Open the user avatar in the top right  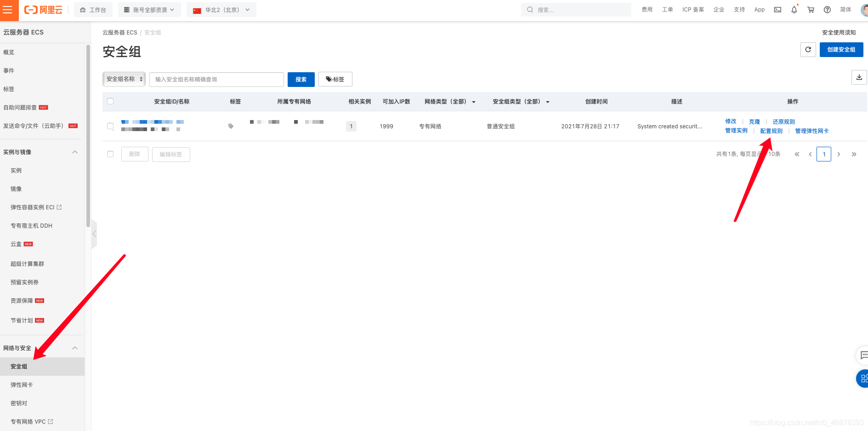tap(864, 9)
